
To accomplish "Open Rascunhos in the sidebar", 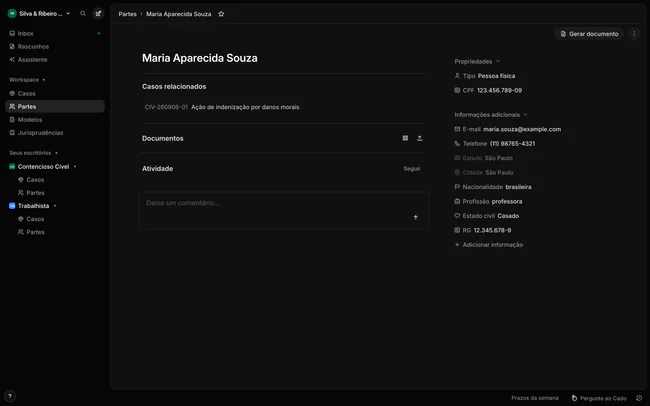I will tap(55, 46).
